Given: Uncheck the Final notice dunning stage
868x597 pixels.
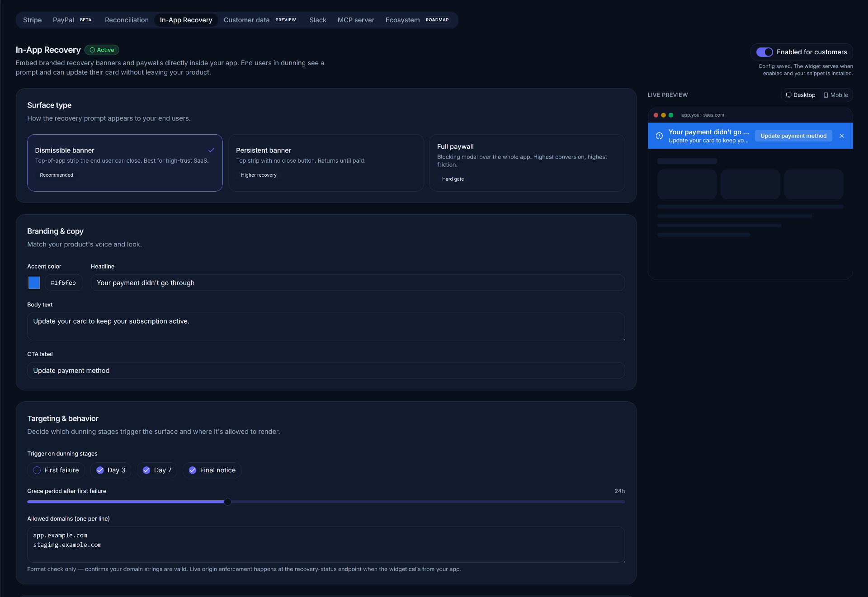Looking at the screenshot, I should click(212, 470).
